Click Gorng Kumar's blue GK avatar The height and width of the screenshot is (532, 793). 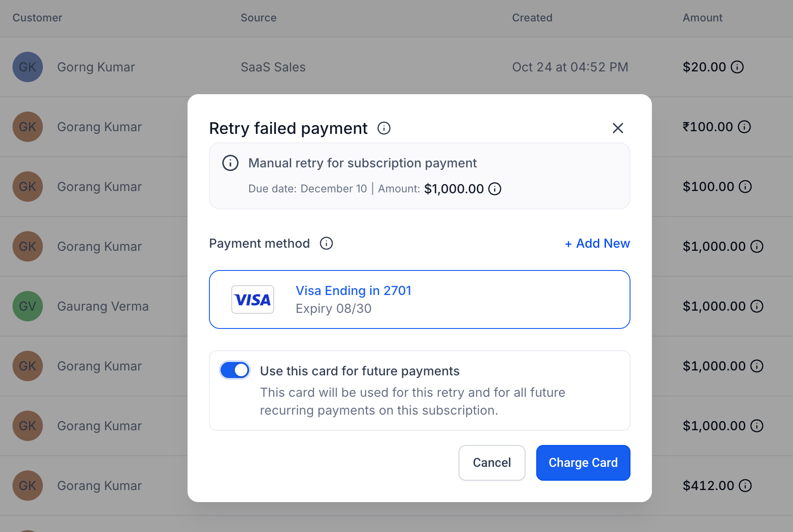click(28, 67)
